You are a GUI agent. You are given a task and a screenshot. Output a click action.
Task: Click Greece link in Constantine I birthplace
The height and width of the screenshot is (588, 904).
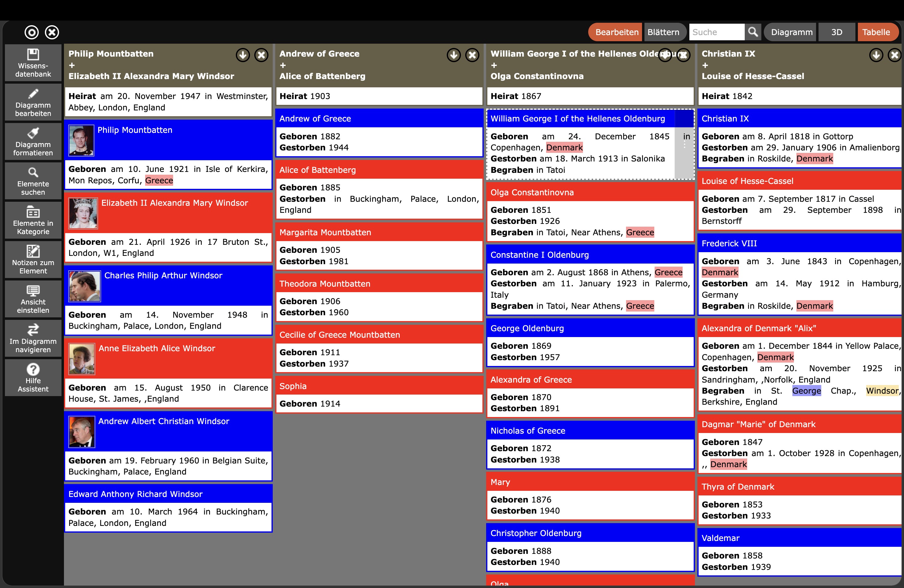[x=668, y=272]
